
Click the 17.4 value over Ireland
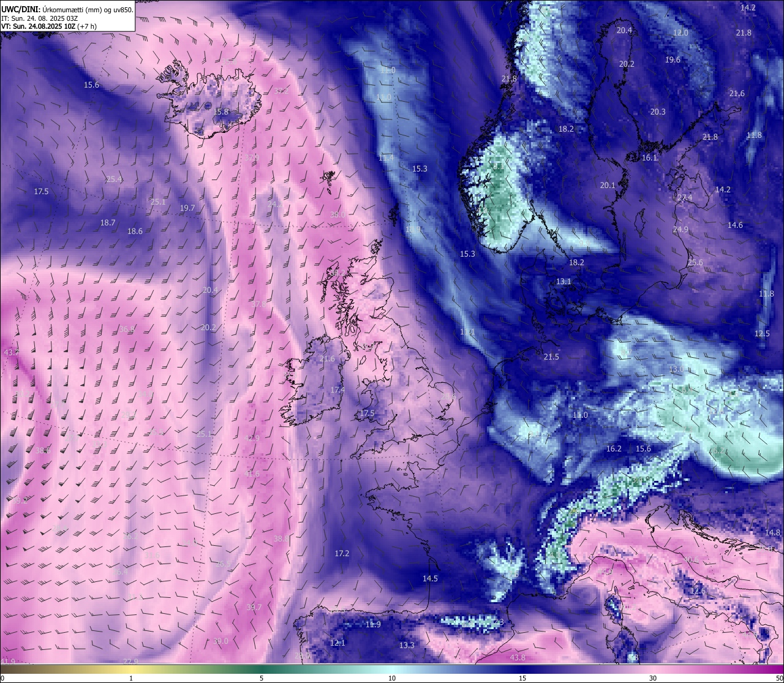[x=337, y=390]
